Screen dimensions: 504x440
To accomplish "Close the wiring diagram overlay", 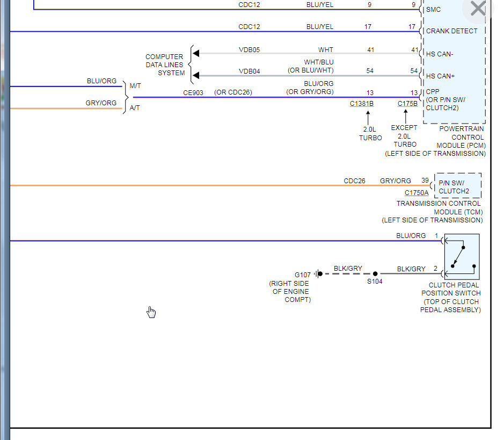I will pos(478,9).
